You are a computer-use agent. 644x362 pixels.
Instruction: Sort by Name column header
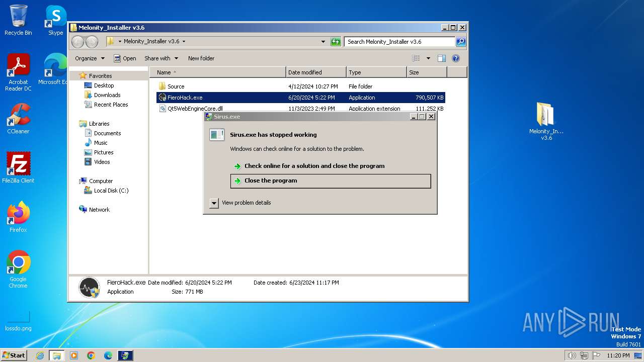coord(218,72)
